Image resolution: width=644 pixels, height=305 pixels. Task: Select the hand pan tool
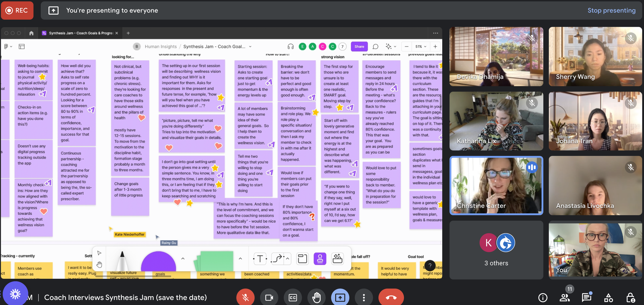coord(99,265)
